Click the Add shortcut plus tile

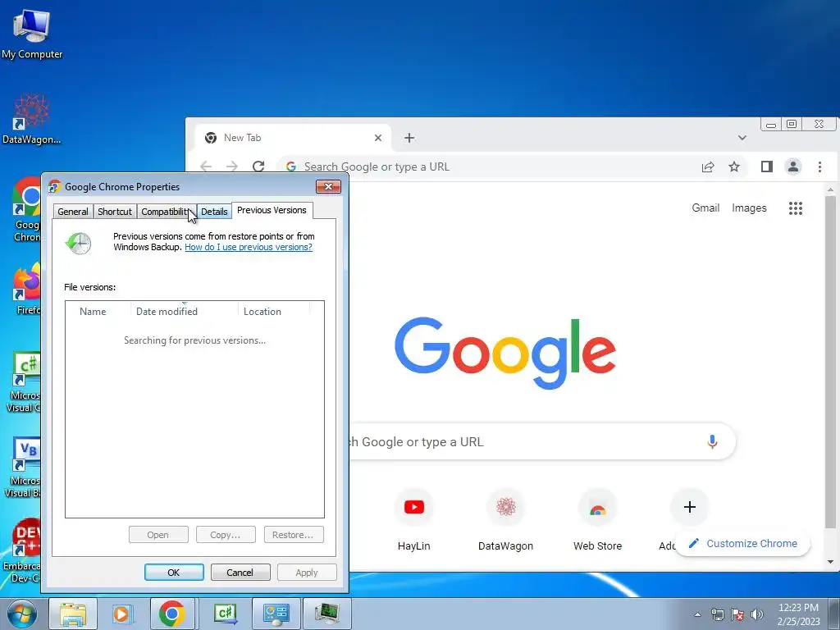pos(690,507)
